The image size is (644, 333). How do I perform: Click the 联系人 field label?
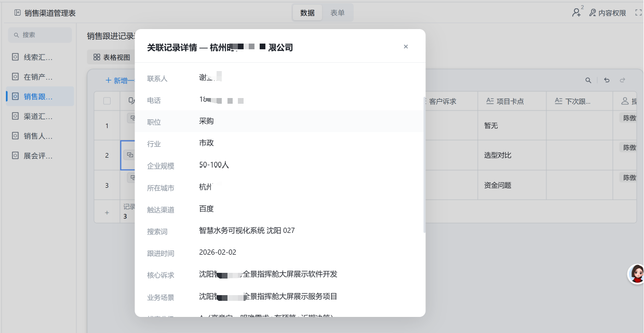tap(157, 78)
